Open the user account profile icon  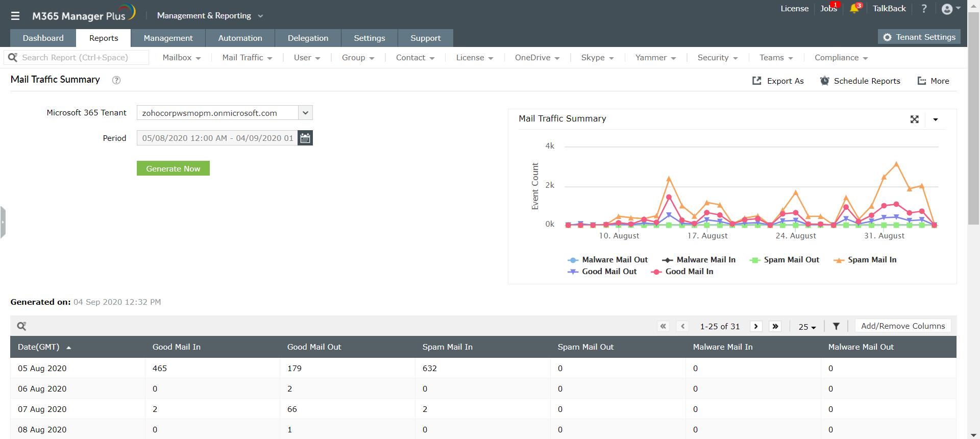pyautogui.click(x=947, y=9)
